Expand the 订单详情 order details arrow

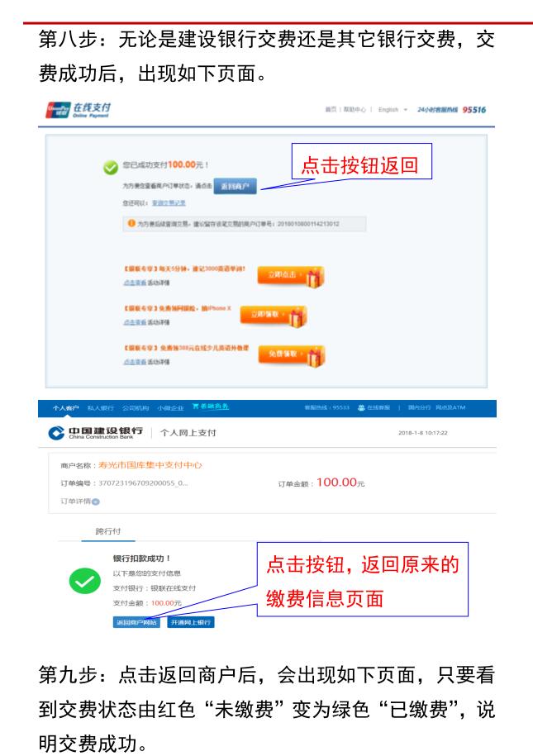coord(96,502)
